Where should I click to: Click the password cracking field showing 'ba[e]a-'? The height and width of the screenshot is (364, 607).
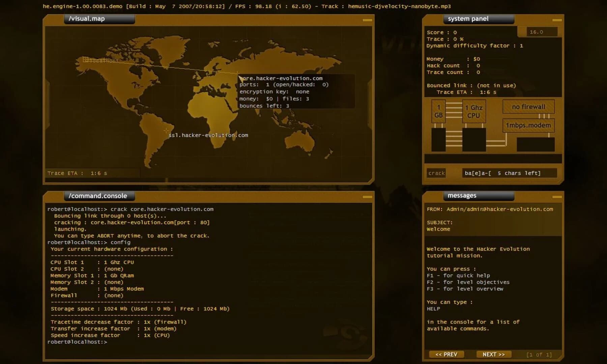pyautogui.click(x=509, y=173)
